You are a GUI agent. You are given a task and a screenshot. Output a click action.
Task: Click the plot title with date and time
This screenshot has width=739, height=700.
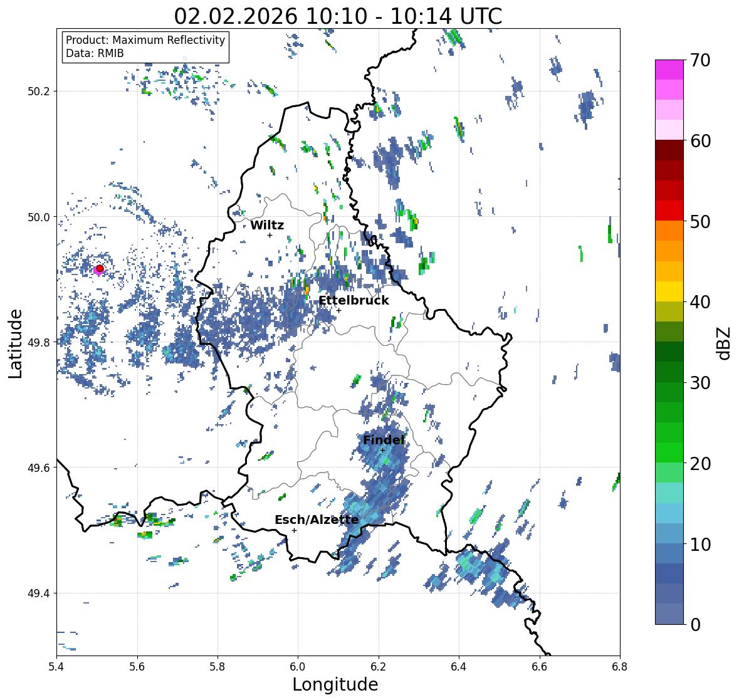click(x=338, y=16)
